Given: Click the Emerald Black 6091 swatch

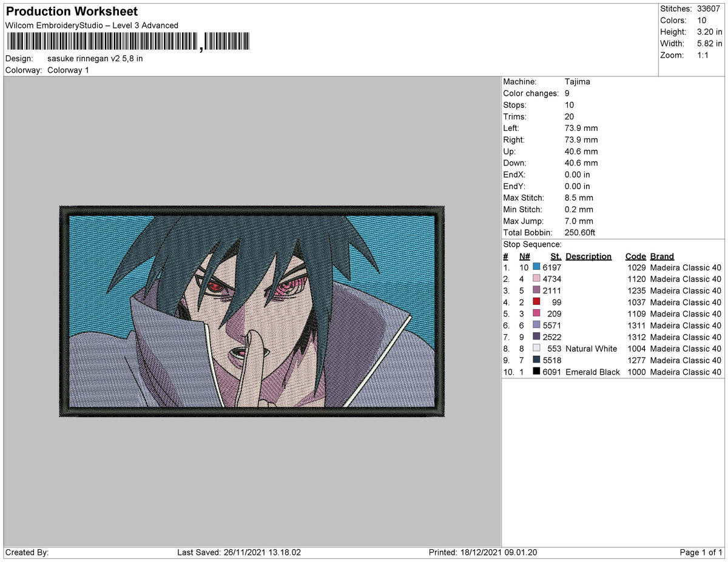Looking at the screenshot, I should [x=538, y=372].
